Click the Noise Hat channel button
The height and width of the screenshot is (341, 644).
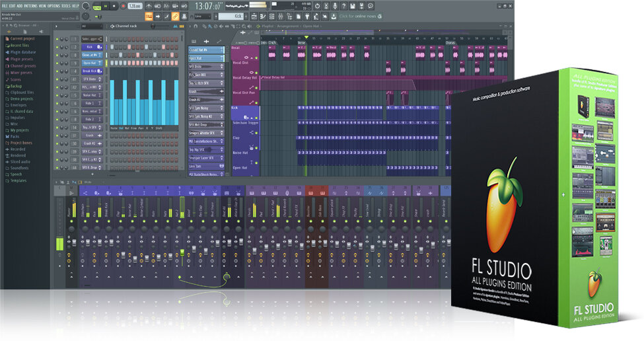[91, 95]
